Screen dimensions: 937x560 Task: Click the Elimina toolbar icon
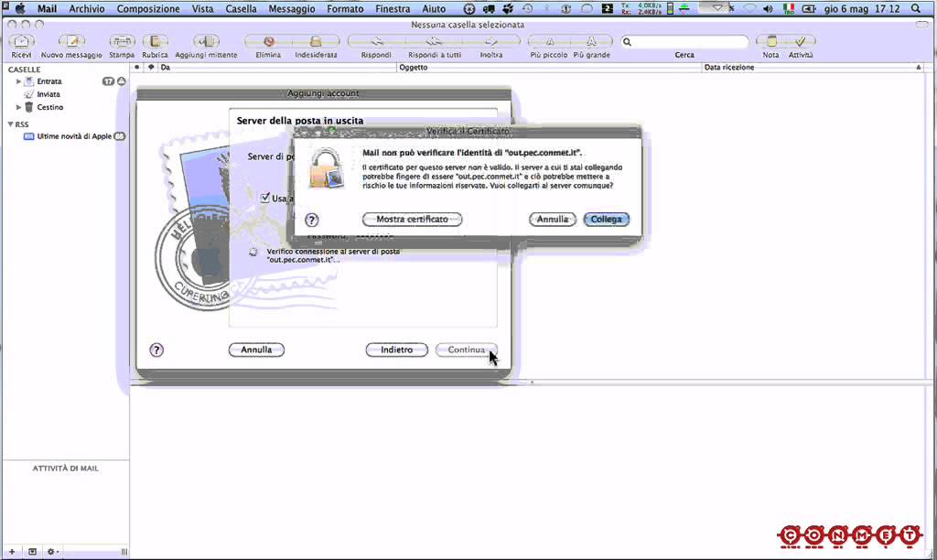[x=268, y=41]
